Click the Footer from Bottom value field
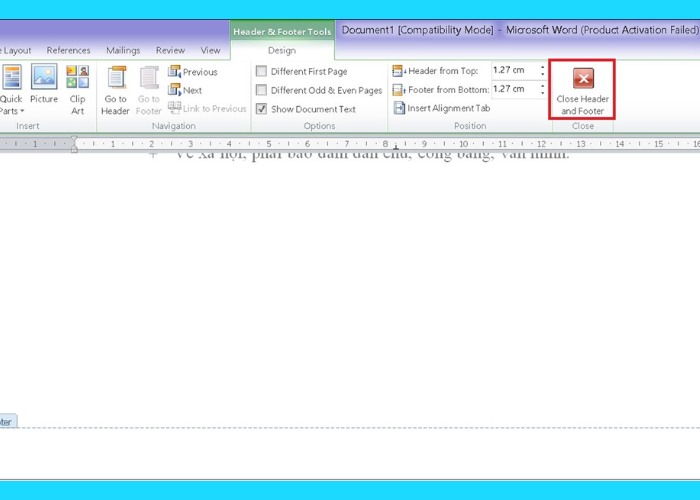The image size is (700, 500). [x=515, y=89]
